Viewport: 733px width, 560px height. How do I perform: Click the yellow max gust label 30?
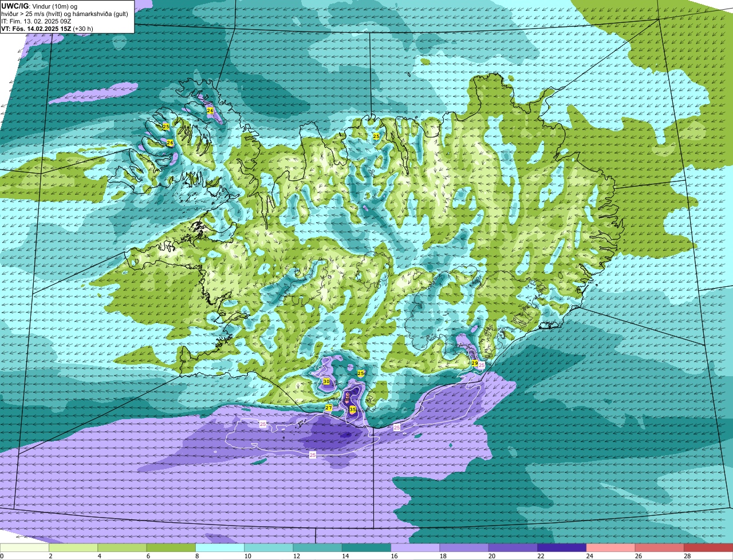click(326, 381)
